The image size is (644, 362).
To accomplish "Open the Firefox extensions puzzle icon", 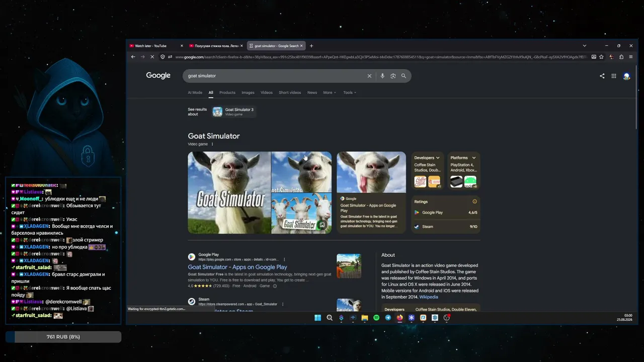I will 621,57.
